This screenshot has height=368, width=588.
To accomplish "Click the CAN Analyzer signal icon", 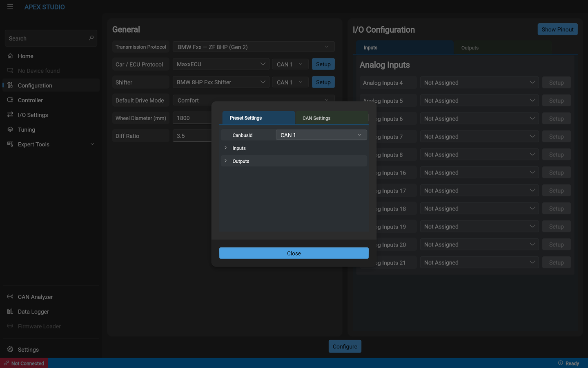I will (x=10, y=297).
